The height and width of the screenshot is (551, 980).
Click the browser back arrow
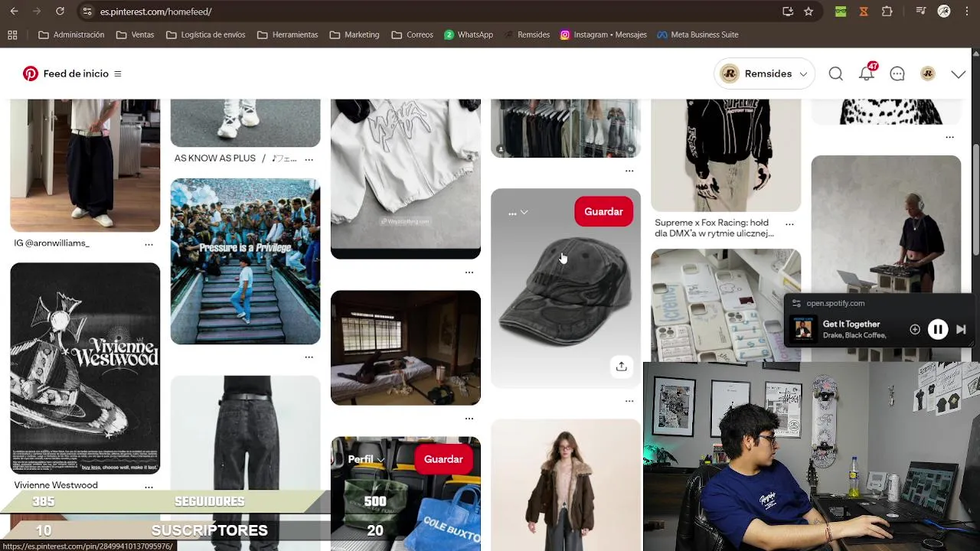click(x=14, y=11)
